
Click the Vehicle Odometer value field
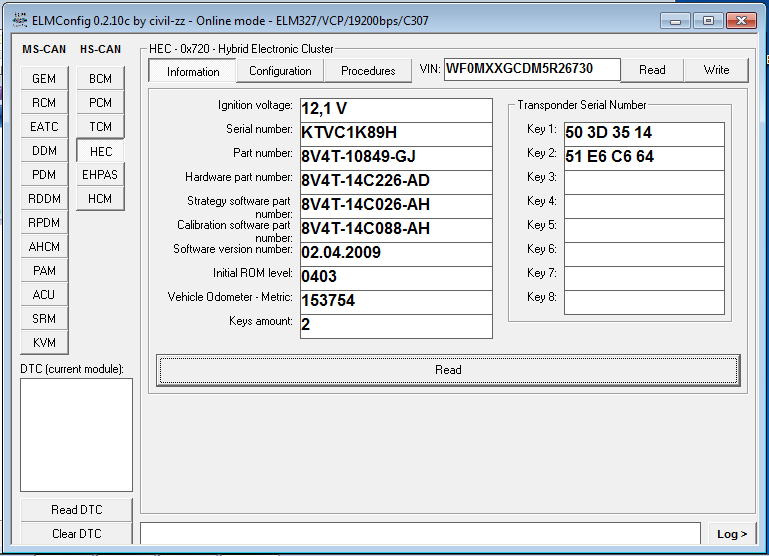[x=395, y=302]
